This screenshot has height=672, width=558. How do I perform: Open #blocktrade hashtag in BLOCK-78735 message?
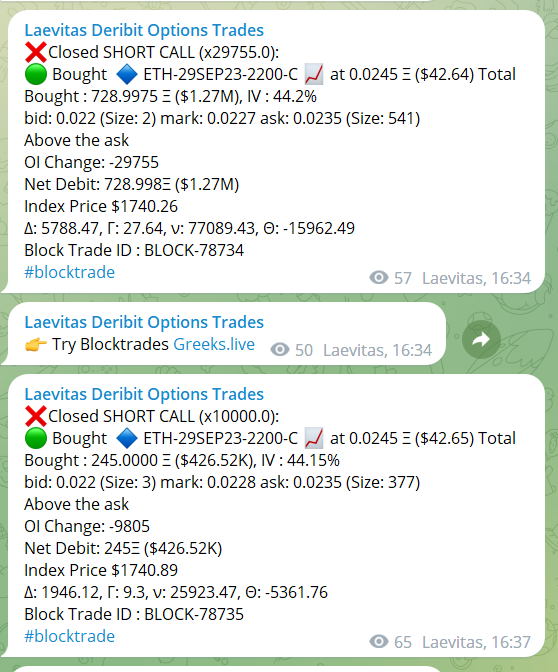click(x=69, y=636)
